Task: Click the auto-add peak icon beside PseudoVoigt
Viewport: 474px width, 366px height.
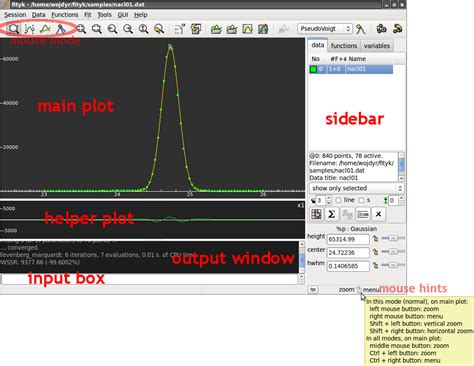Action: tap(360, 29)
